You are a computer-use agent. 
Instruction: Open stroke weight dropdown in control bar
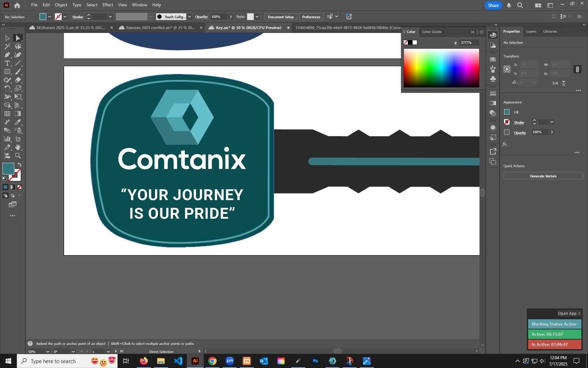click(110, 16)
